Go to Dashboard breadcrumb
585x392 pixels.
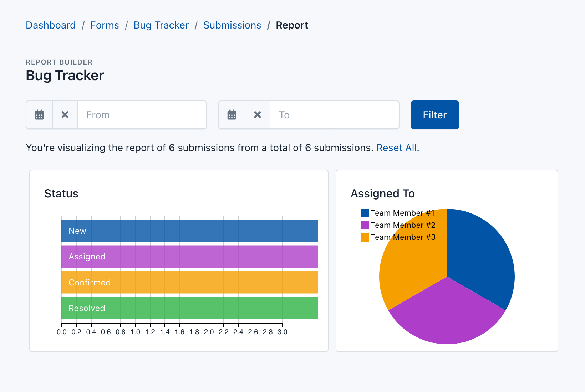(51, 25)
